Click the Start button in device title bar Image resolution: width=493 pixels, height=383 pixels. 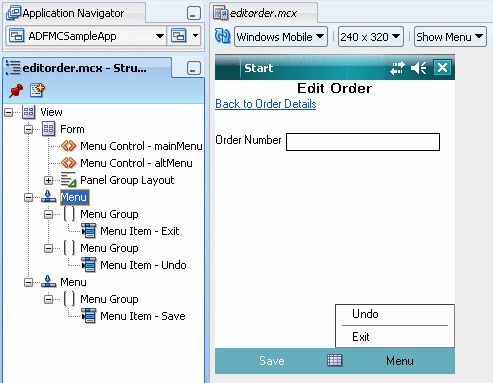(258, 68)
